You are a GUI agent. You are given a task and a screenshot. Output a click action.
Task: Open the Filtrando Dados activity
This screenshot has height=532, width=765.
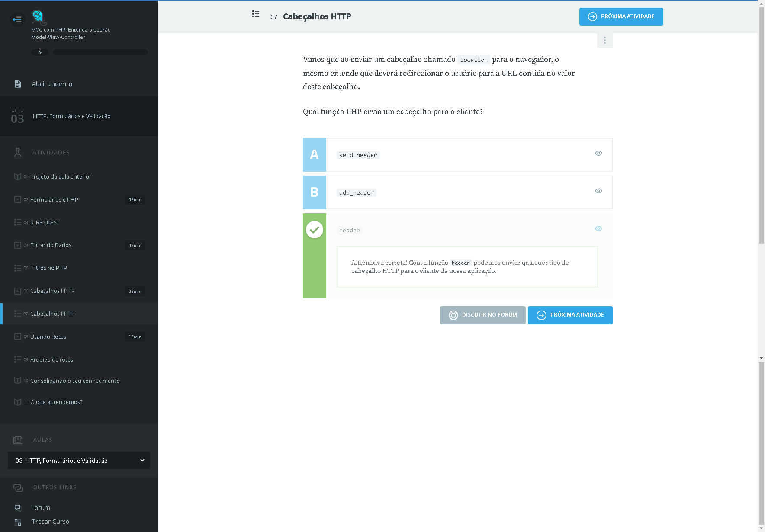coord(51,245)
